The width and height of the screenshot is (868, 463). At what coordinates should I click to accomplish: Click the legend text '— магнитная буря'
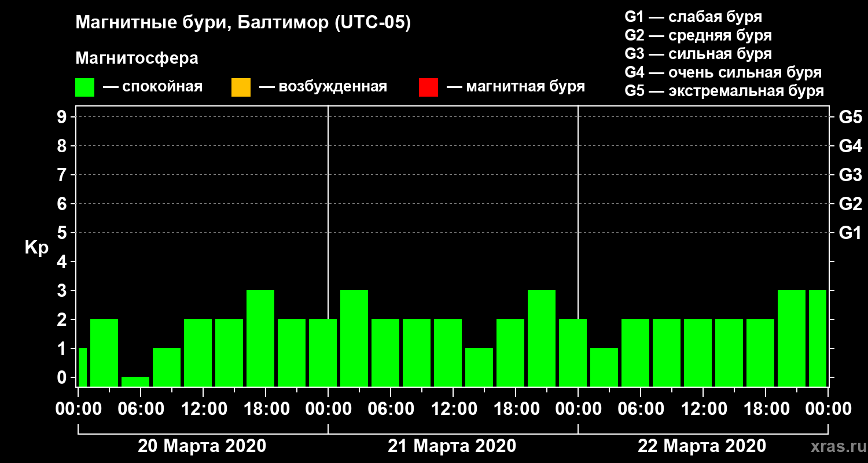coord(516,87)
